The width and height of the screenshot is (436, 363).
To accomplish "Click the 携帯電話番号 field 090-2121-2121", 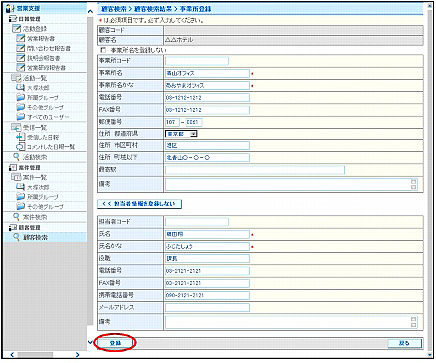I will (207, 295).
